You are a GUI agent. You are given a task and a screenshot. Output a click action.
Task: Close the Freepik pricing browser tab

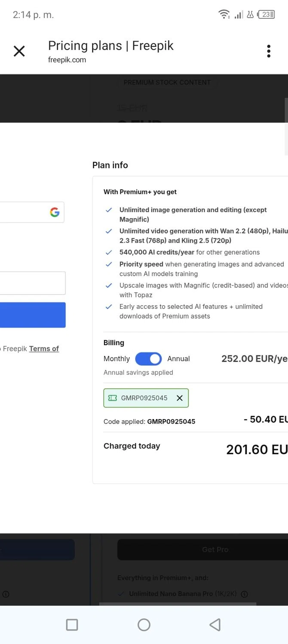[x=19, y=52]
